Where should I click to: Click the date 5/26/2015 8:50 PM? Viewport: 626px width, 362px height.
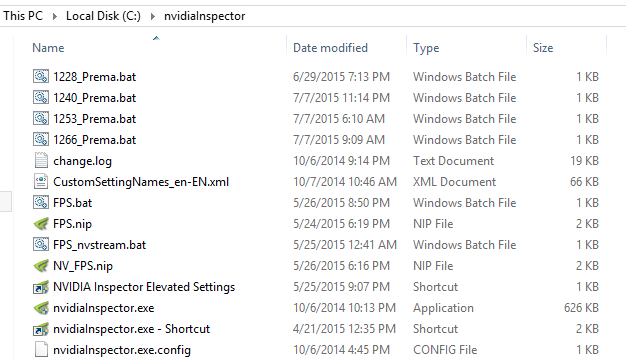click(x=341, y=203)
